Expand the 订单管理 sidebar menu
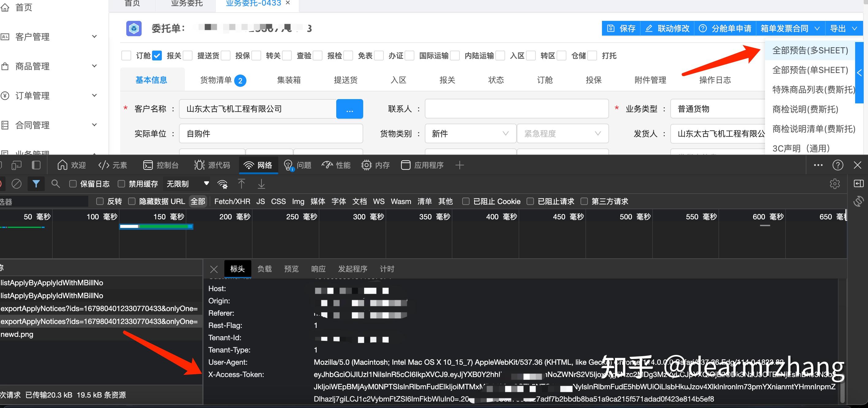868x408 pixels. pos(95,95)
